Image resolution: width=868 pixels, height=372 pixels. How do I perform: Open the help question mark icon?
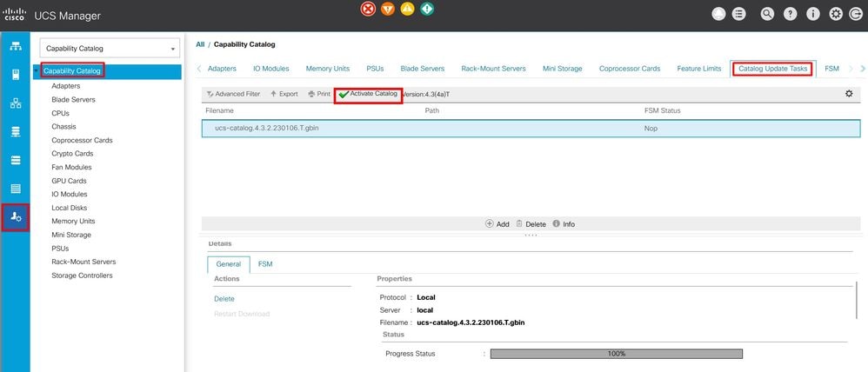(790, 15)
